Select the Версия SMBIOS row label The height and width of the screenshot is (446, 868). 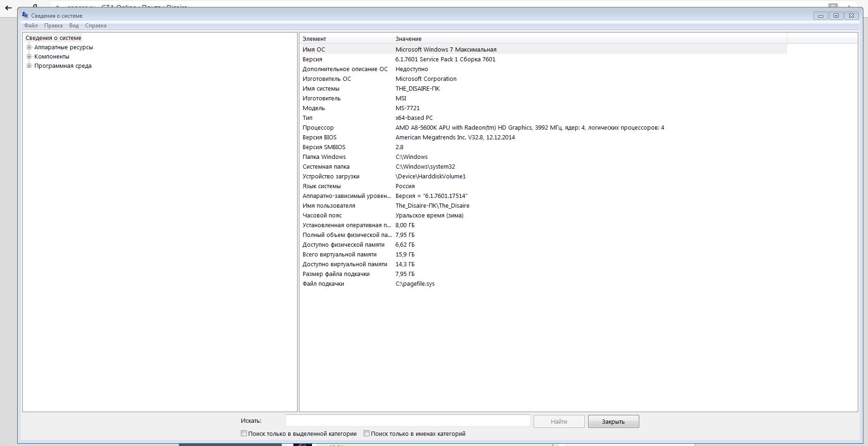coord(324,147)
